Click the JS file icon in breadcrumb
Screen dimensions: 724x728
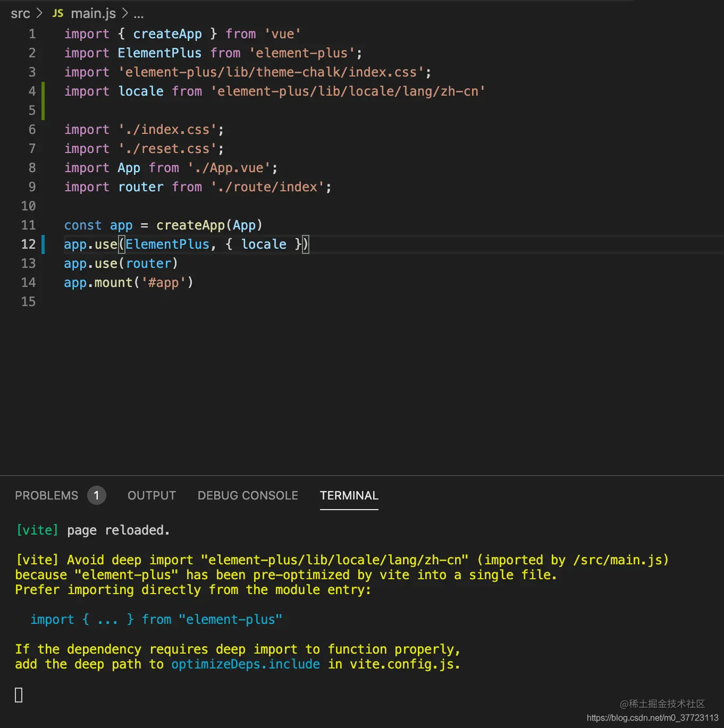pyautogui.click(x=58, y=13)
